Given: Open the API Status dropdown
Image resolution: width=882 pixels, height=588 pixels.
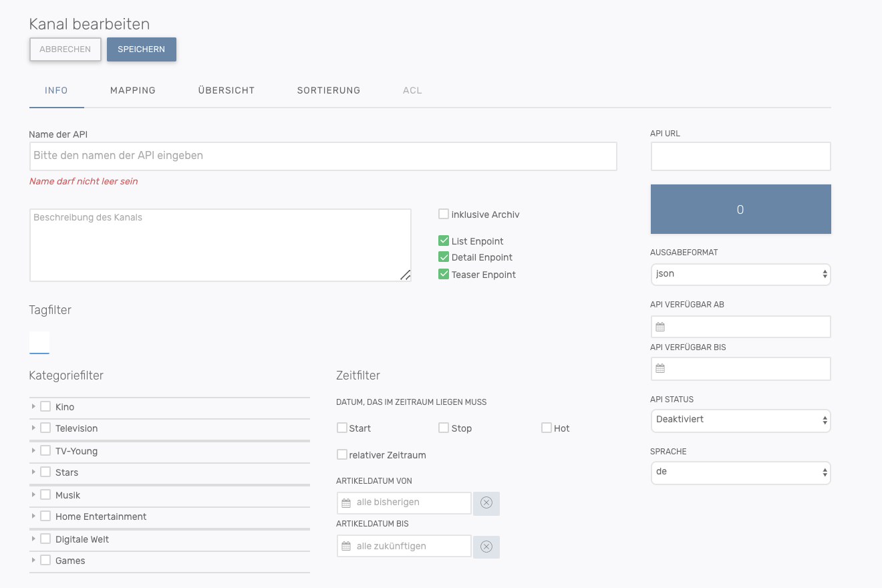Looking at the screenshot, I should pyautogui.click(x=740, y=420).
